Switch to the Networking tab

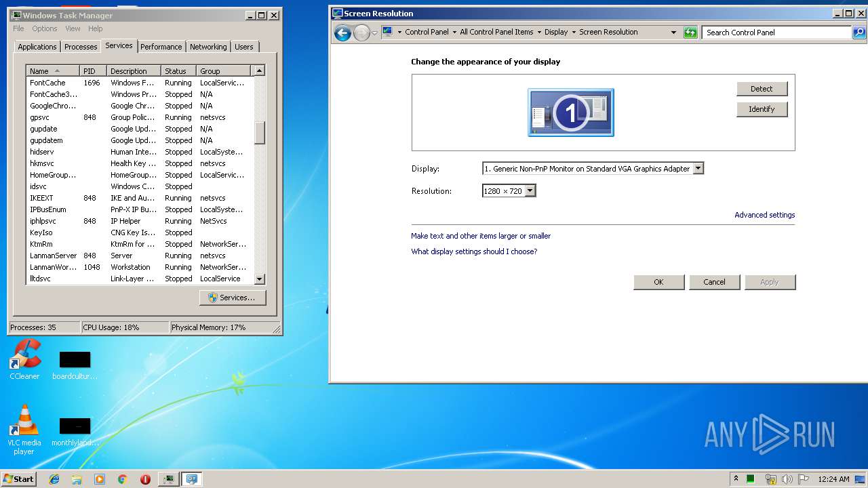click(x=208, y=47)
